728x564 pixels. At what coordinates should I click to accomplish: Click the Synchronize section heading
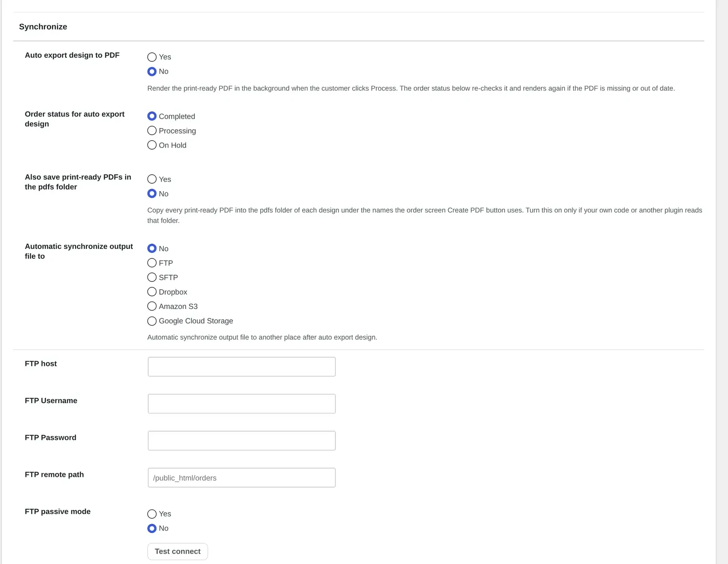tap(43, 27)
